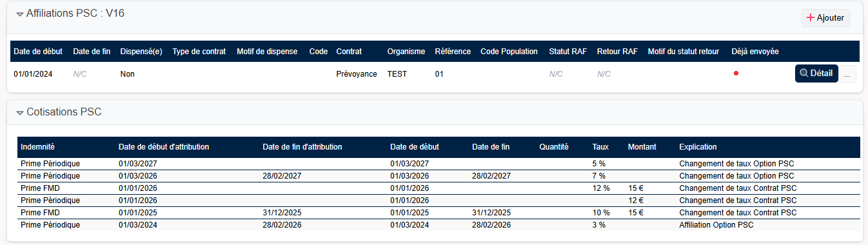Select Prime FMD in the 10 % row
Image resolution: width=868 pixels, height=245 pixels.
[x=39, y=213]
